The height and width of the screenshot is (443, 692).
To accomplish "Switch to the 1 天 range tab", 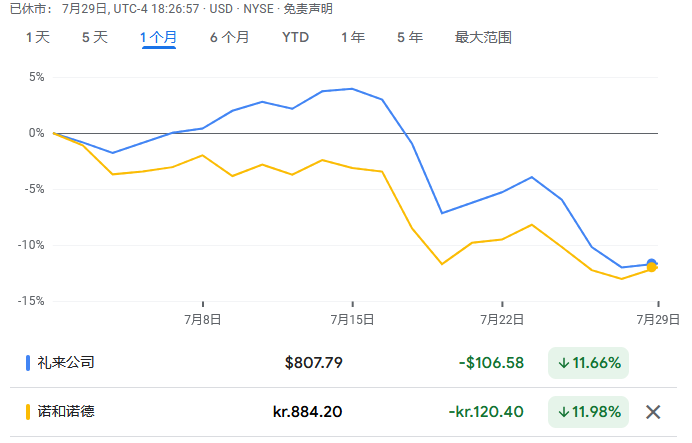I will (37, 38).
